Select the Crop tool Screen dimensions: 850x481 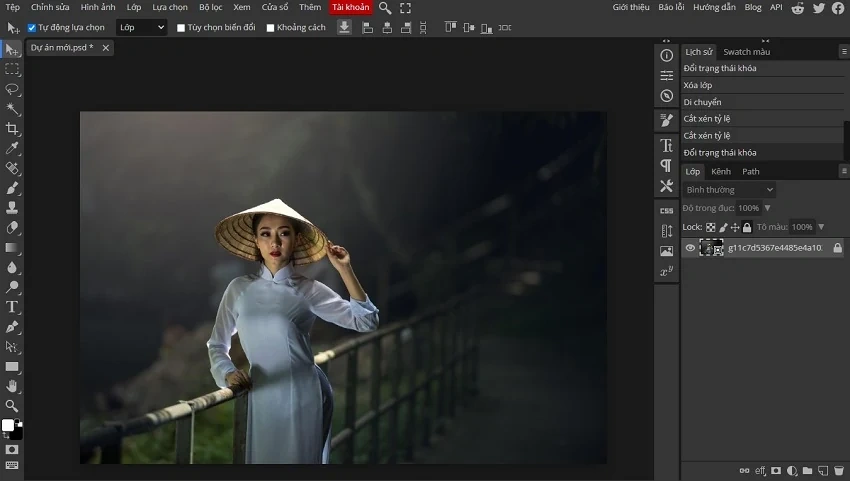pyautogui.click(x=12, y=129)
